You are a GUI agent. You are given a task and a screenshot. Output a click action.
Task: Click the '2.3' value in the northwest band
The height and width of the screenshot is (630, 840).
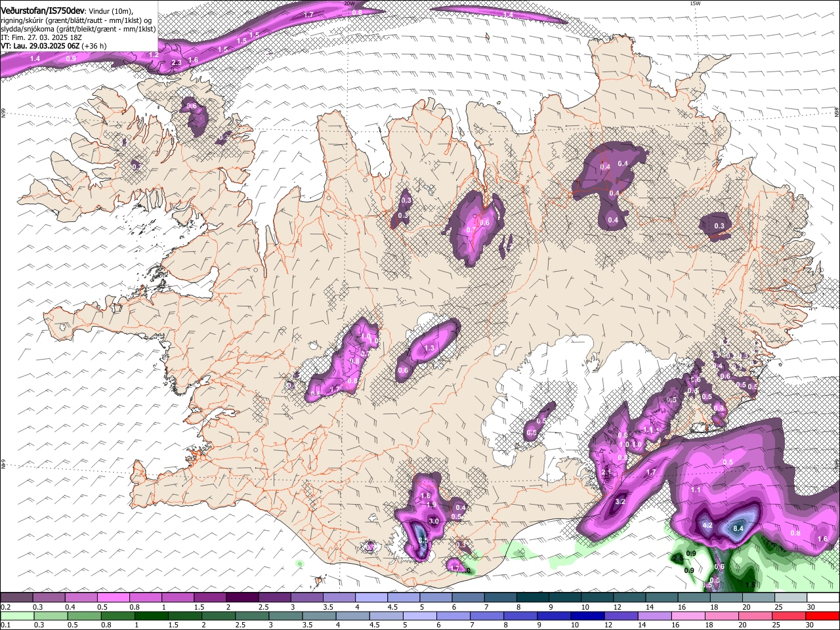[x=176, y=63]
